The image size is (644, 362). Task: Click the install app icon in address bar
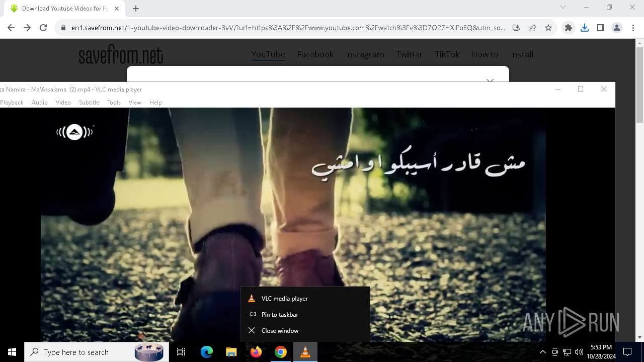(516, 28)
